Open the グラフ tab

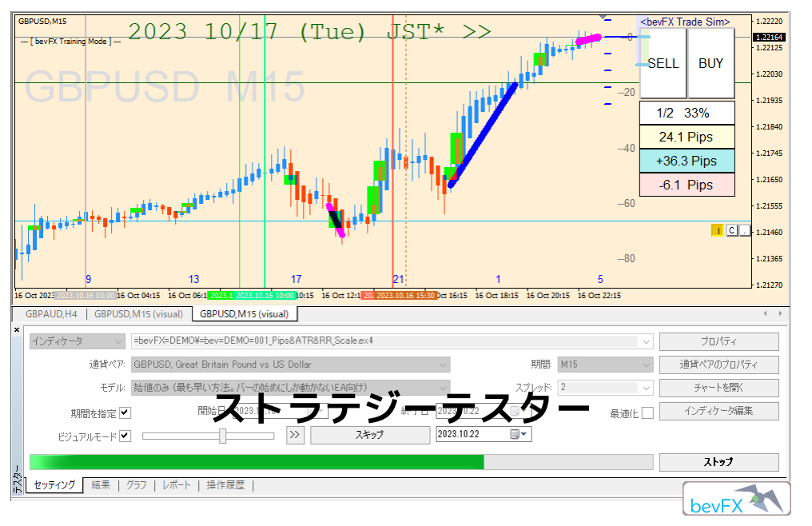[x=136, y=485]
